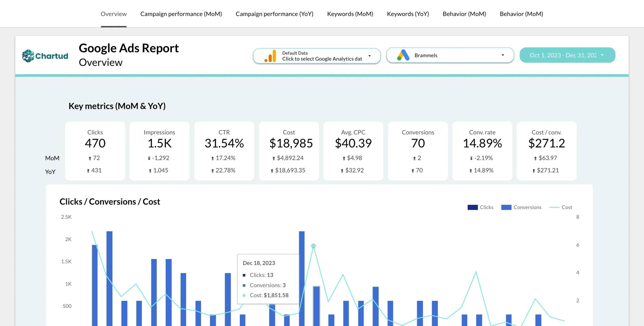This screenshot has width=644, height=326.
Task: Click the highlighted Cost data point marker
Action: (313, 246)
